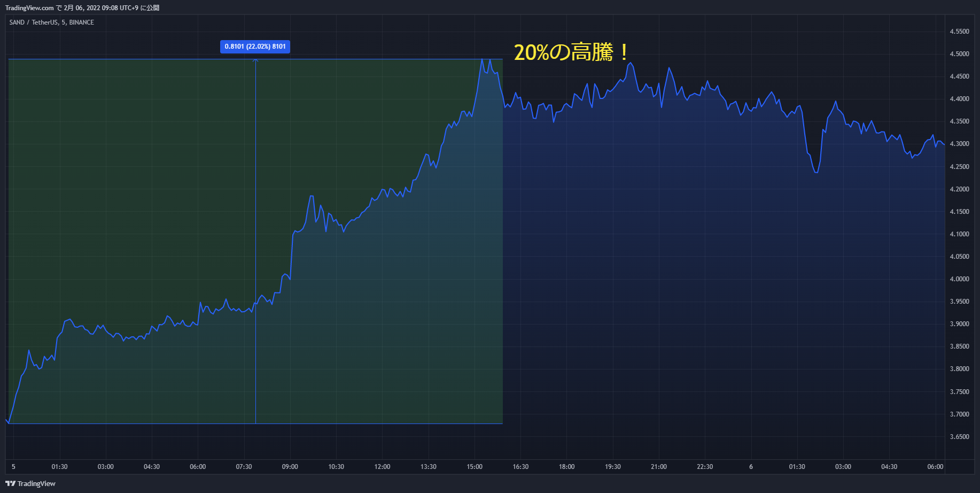Click the 4.1500 price axis label
The width and height of the screenshot is (980, 493).
[959, 212]
